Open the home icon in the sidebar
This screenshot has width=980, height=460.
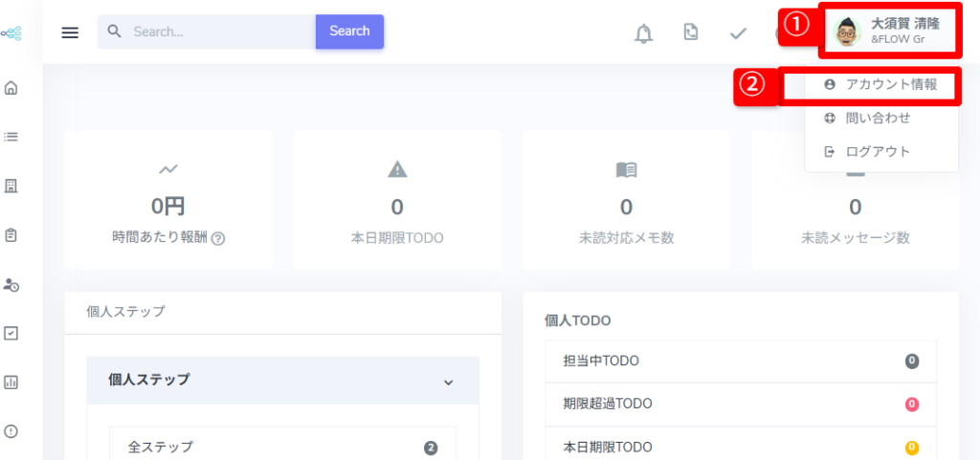(x=11, y=88)
